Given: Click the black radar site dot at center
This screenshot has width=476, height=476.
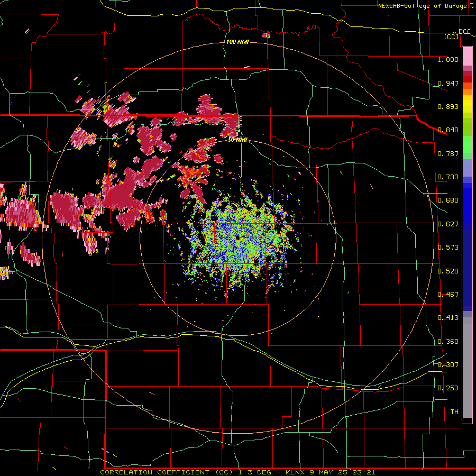Looking at the screenshot, I should coord(237,237).
